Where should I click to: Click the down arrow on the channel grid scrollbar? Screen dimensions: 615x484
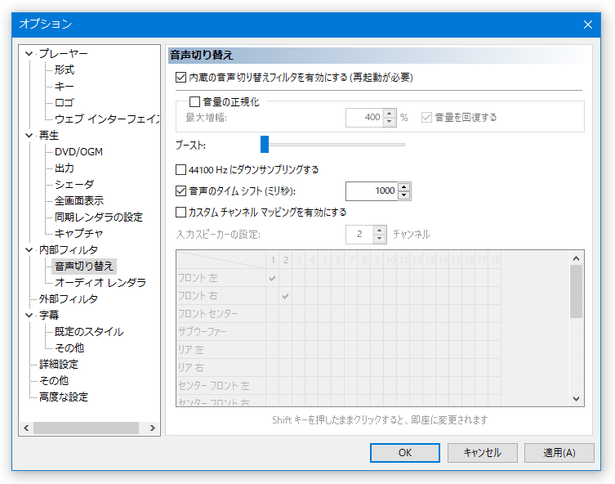point(576,399)
